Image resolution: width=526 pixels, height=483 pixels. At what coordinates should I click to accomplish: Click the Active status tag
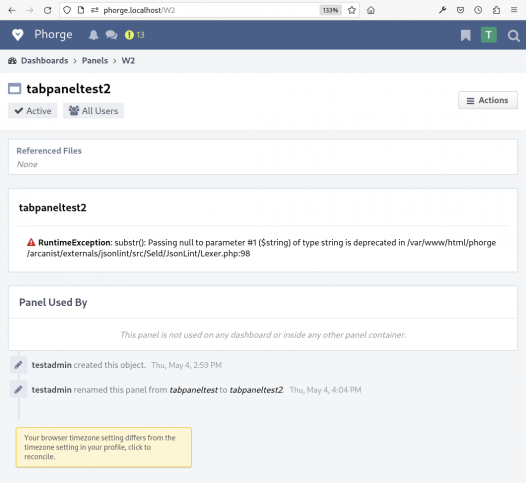[x=33, y=111]
